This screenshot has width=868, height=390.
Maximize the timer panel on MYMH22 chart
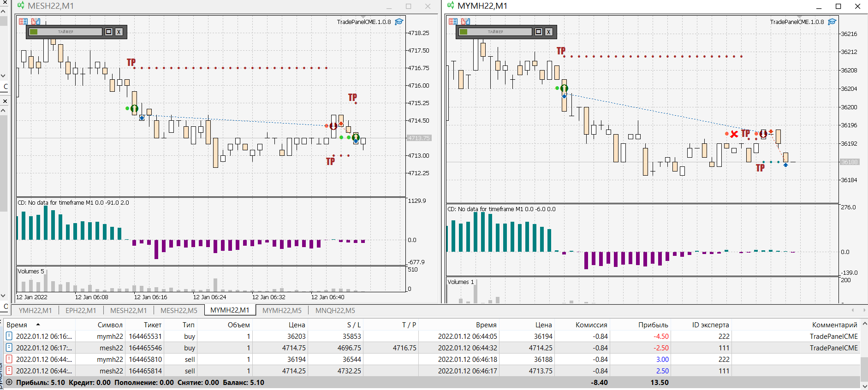(539, 32)
